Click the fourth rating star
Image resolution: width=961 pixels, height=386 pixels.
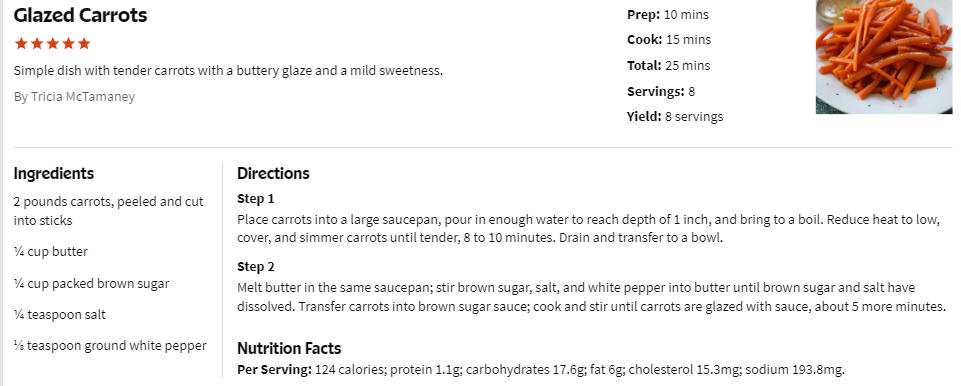pyautogui.click(x=68, y=44)
